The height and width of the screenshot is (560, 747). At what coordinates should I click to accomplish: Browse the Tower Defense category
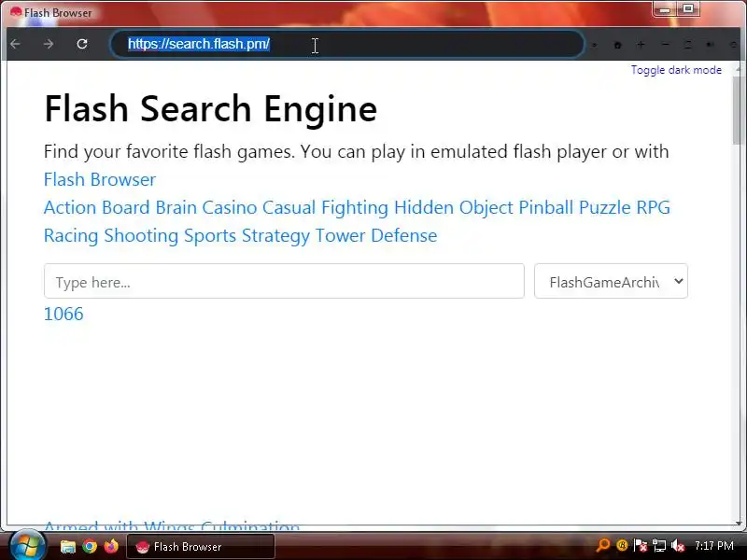[376, 236]
